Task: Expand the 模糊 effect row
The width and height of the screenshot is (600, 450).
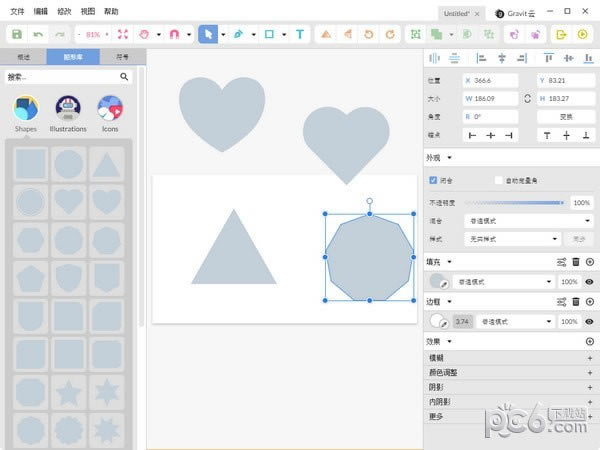Action: click(510, 357)
